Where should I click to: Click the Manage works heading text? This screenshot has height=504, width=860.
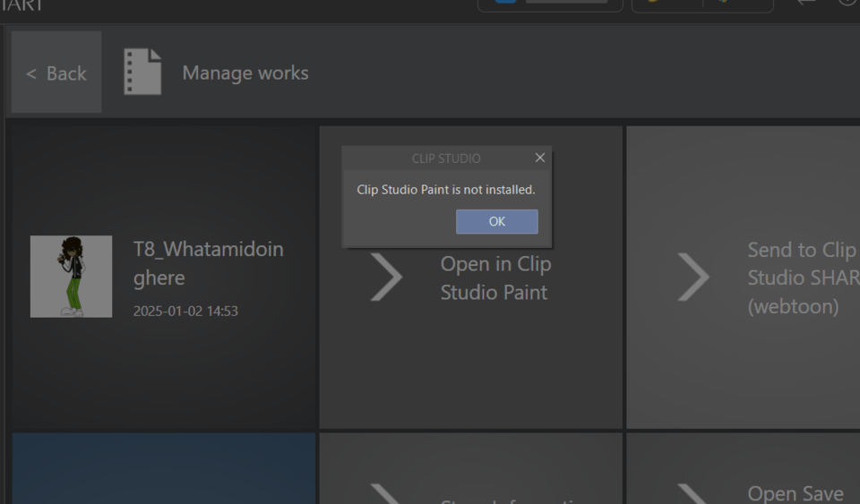point(245,73)
